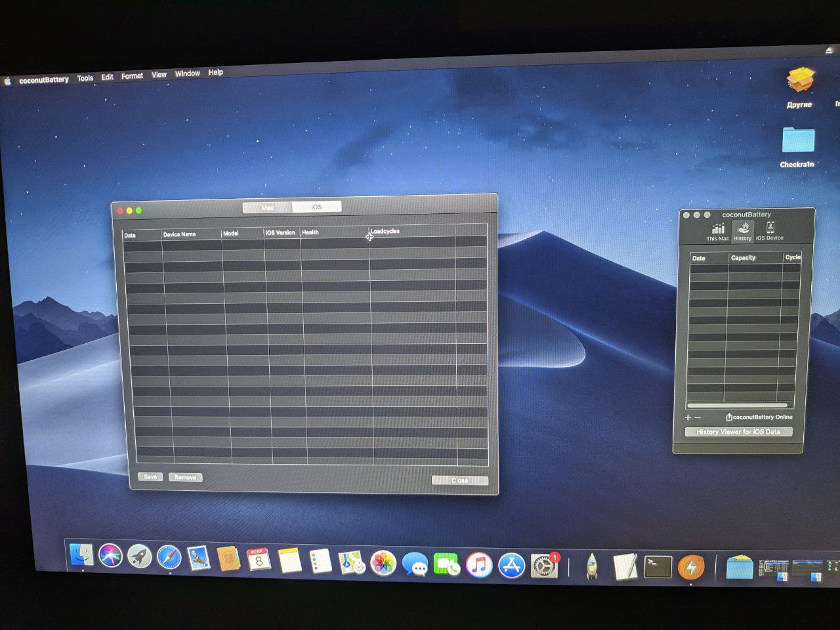The height and width of the screenshot is (630, 840).
Task: Open Reminders from the Dock
Action: click(320, 562)
